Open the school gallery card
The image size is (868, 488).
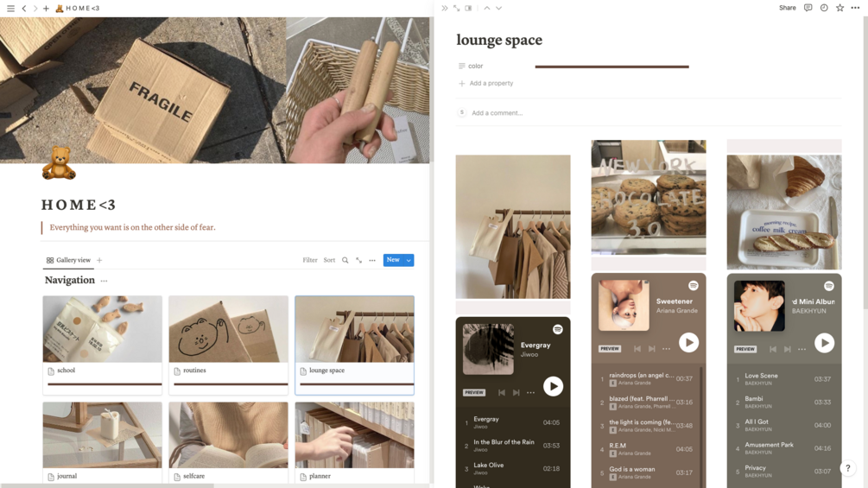click(x=103, y=345)
